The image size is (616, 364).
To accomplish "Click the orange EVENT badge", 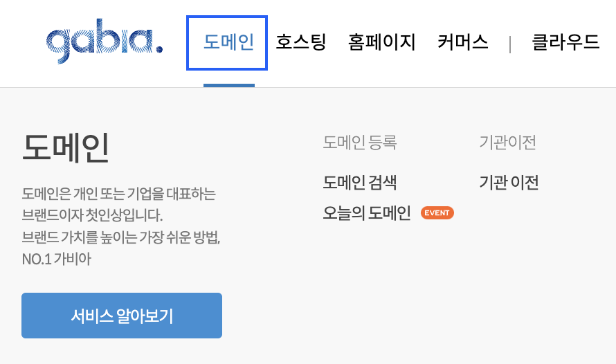I will coord(437,213).
